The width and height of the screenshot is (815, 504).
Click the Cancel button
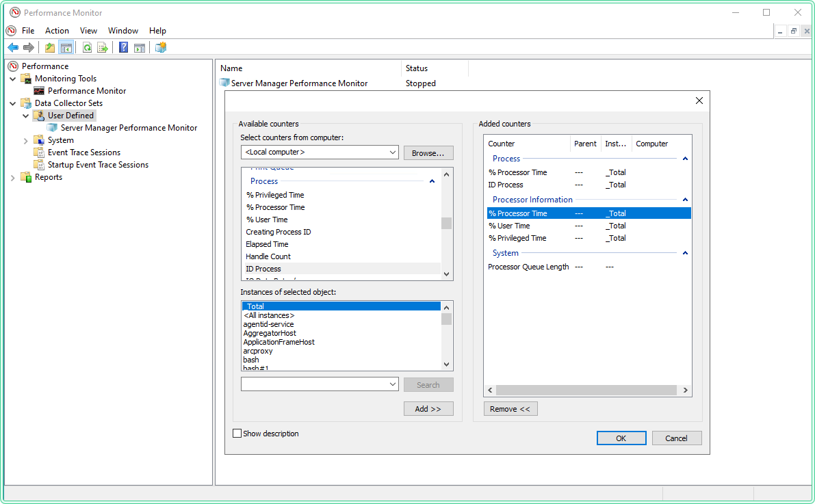[x=677, y=438]
